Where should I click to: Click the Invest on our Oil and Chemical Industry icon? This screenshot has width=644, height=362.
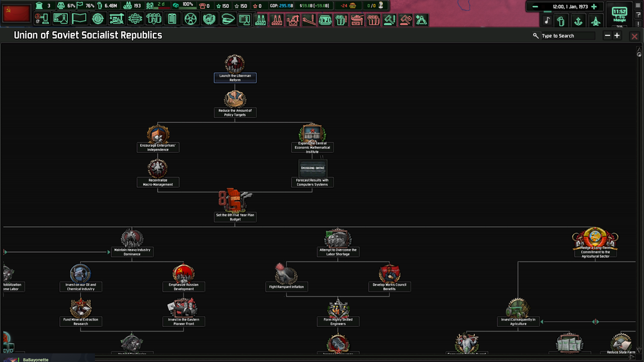click(80, 273)
